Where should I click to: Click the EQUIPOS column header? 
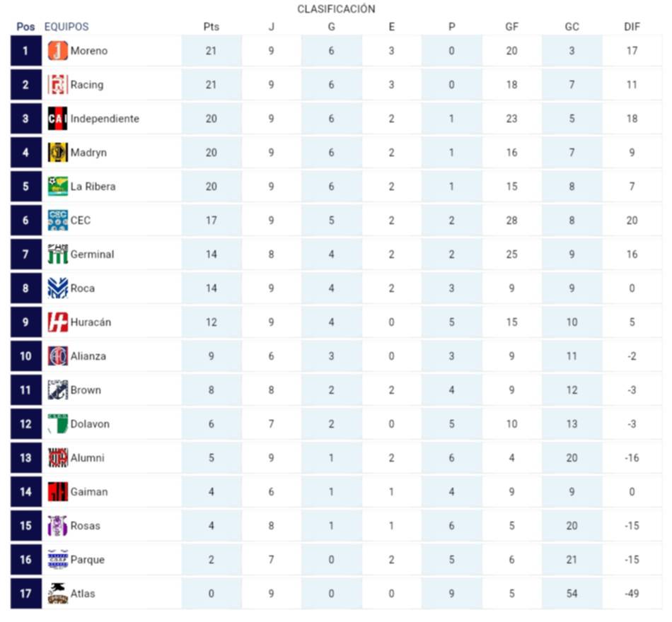66,27
